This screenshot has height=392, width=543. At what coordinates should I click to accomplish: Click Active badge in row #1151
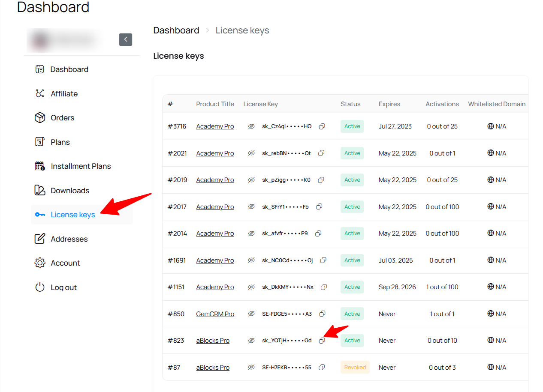click(x=352, y=287)
